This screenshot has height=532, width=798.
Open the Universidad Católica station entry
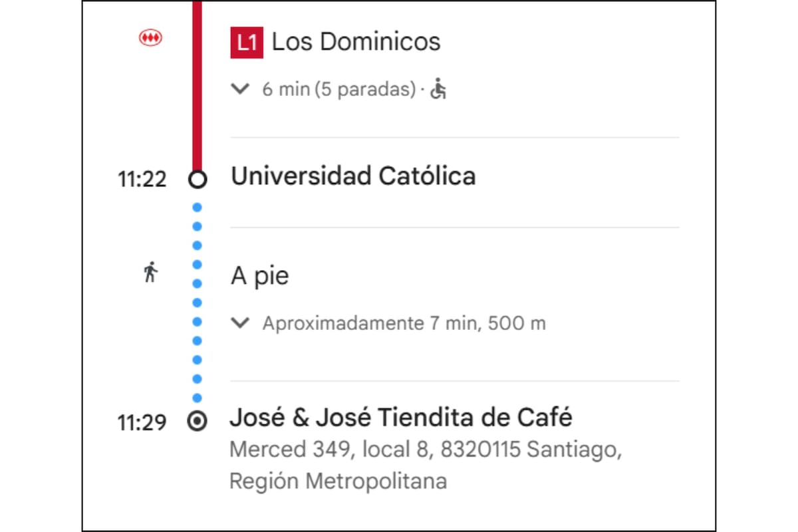coord(354,176)
